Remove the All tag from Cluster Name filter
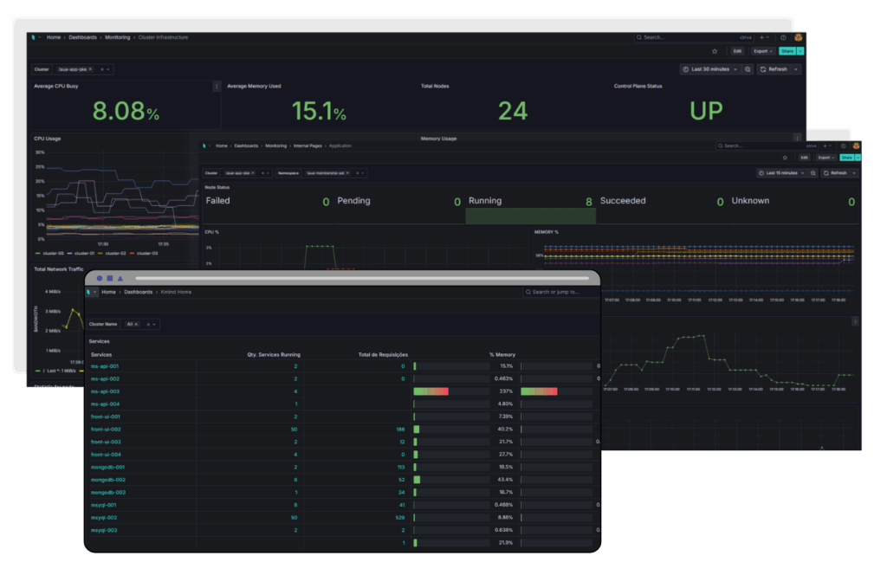This screenshot has height=588, width=887. [x=136, y=324]
